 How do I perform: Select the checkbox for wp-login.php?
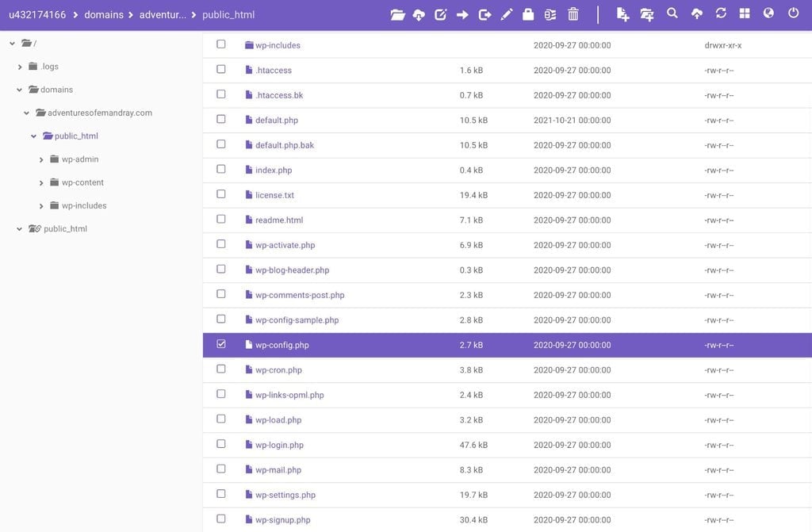click(220, 444)
